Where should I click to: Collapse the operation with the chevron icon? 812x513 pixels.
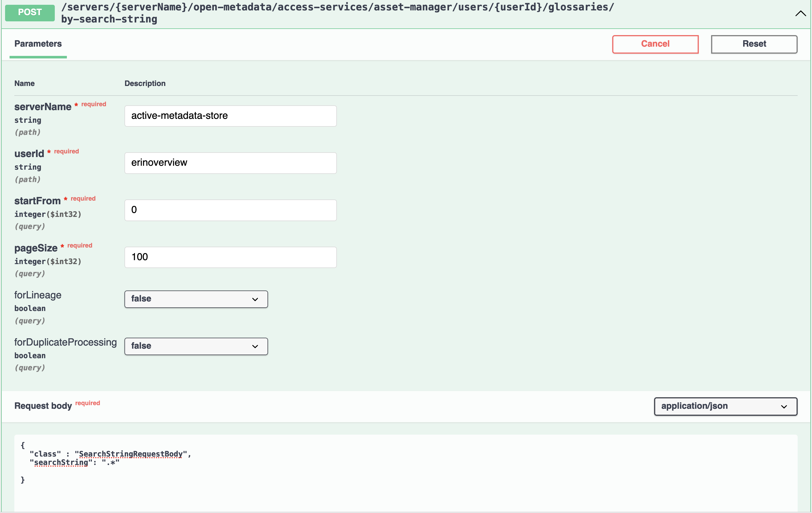point(800,13)
